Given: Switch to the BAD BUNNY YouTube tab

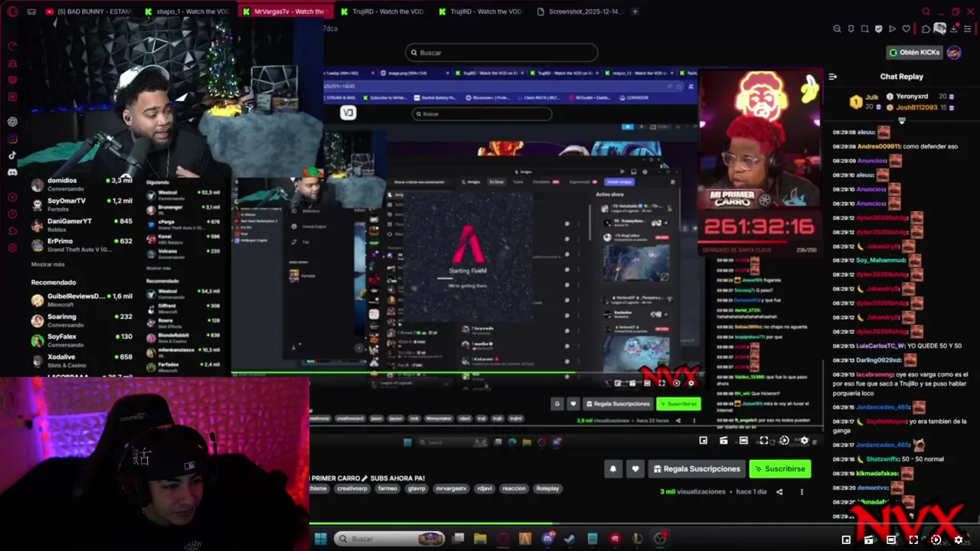Looking at the screenshot, I should pos(87,11).
